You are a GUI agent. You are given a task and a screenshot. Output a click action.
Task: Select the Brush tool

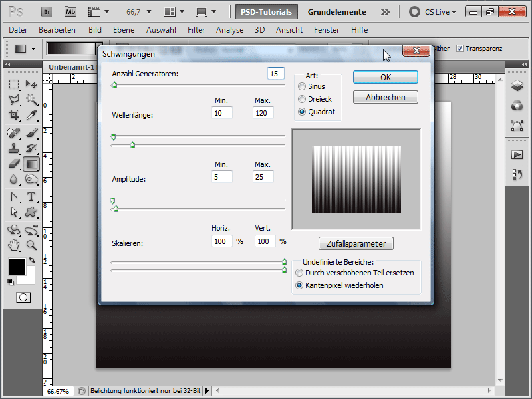[31, 133]
